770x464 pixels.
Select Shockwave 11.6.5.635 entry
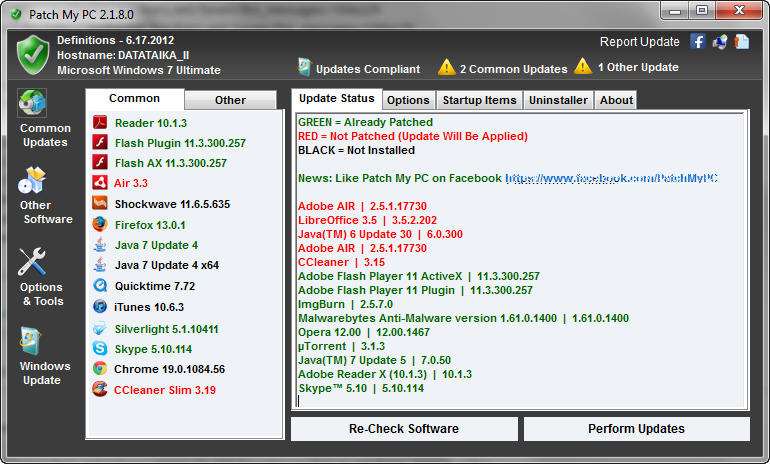point(172,204)
